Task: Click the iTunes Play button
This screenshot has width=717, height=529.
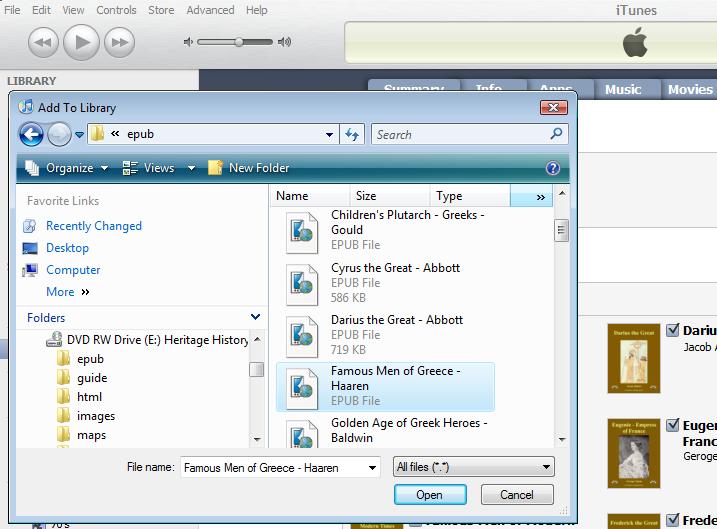Action: coord(82,42)
